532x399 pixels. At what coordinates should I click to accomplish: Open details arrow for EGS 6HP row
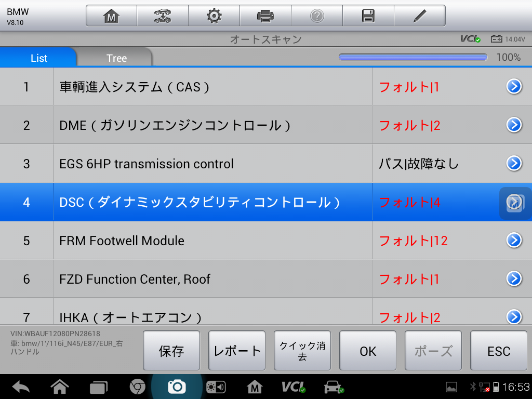(514, 163)
